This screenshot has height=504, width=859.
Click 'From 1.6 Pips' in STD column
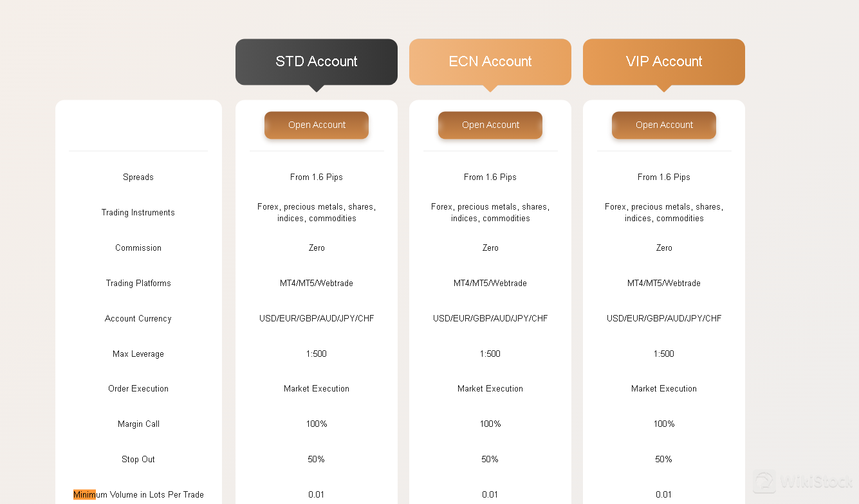coord(316,177)
